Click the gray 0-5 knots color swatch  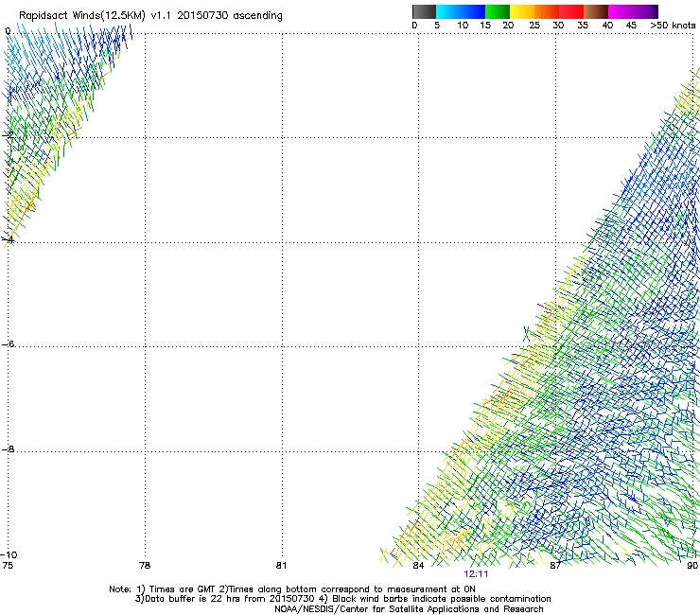[424, 12]
